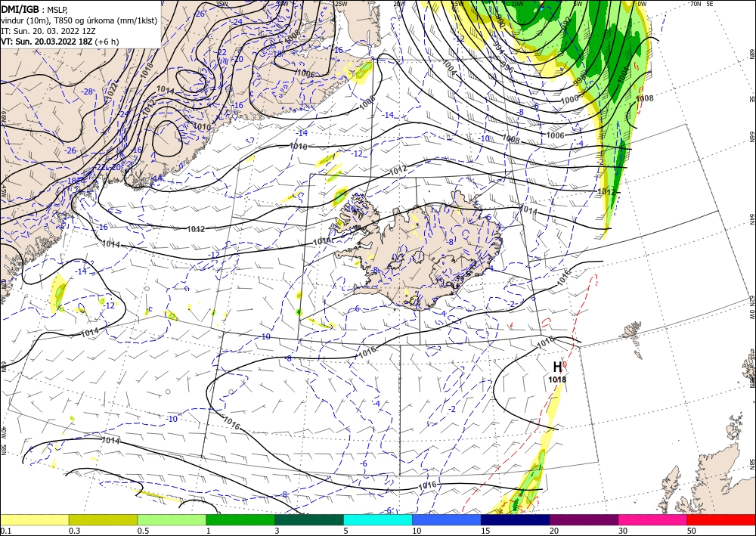
Task: Select the "VT: Sun. 20.03.2022 18Z (+6 h)" line
Action: point(60,42)
